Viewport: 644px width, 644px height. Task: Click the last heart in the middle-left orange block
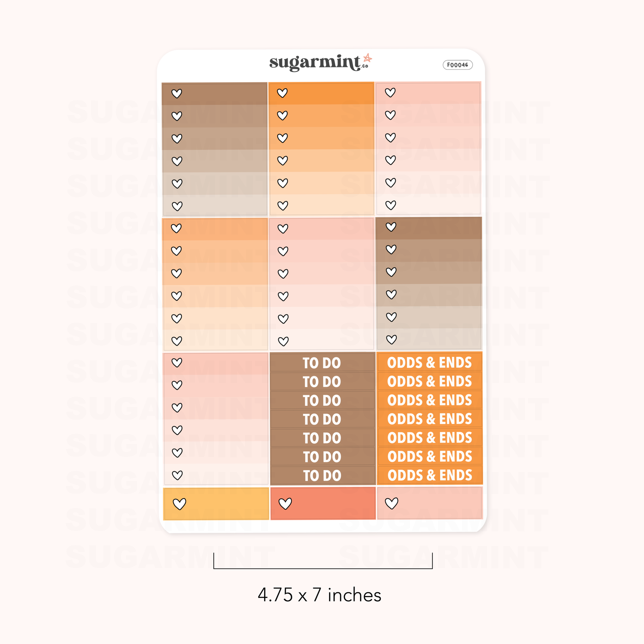click(177, 341)
